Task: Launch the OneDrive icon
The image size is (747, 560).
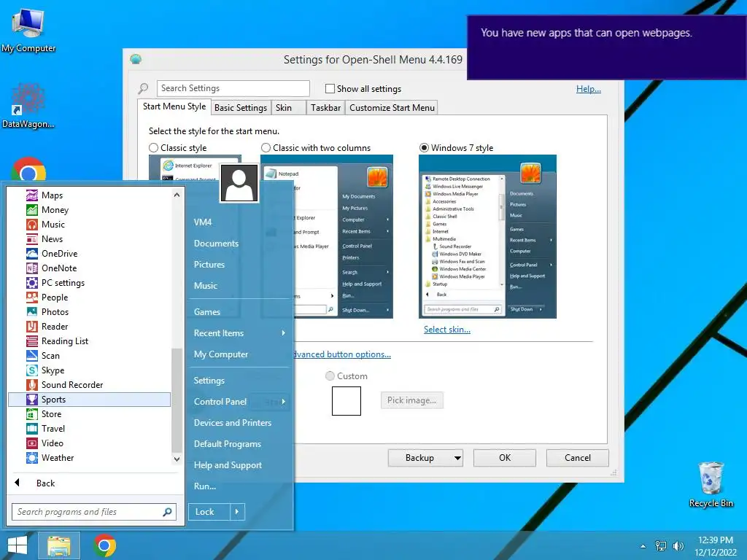Action: pos(32,254)
